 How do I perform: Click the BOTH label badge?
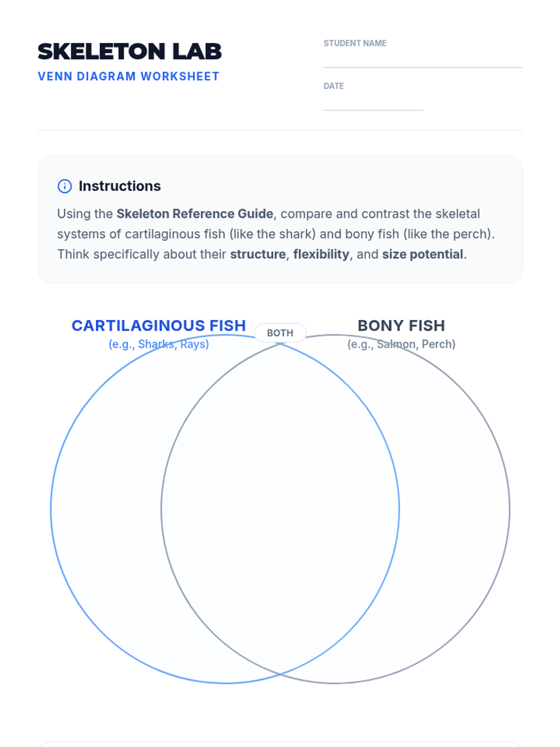pyautogui.click(x=280, y=333)
